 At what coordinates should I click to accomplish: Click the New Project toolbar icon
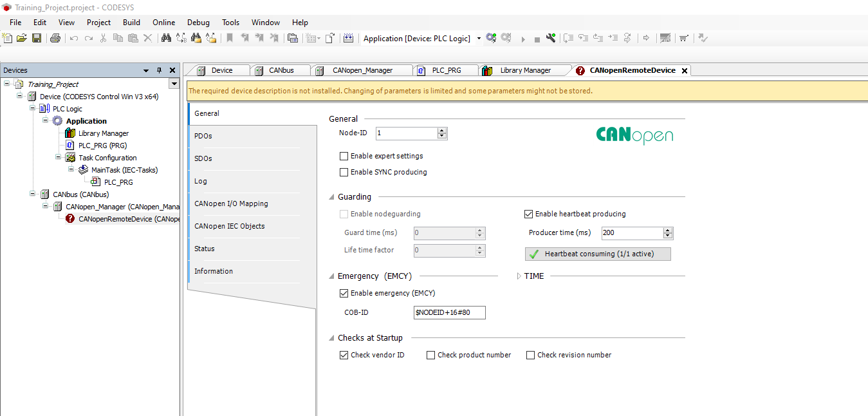[x=7, y=39]
